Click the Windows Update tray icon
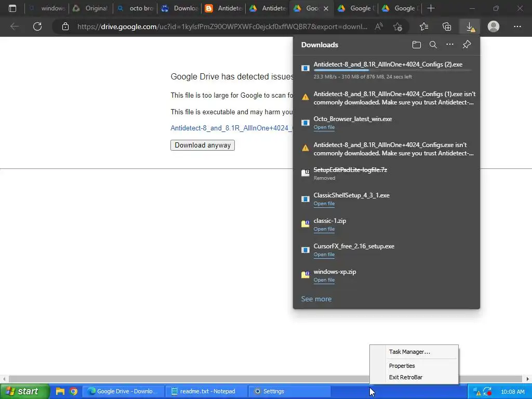The width and height of the screenshot is (532, 399). click(487, 391)
